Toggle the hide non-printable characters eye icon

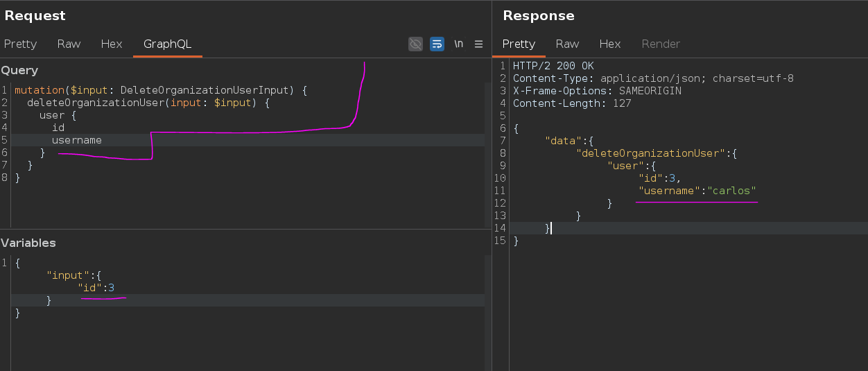click(416, 44)
